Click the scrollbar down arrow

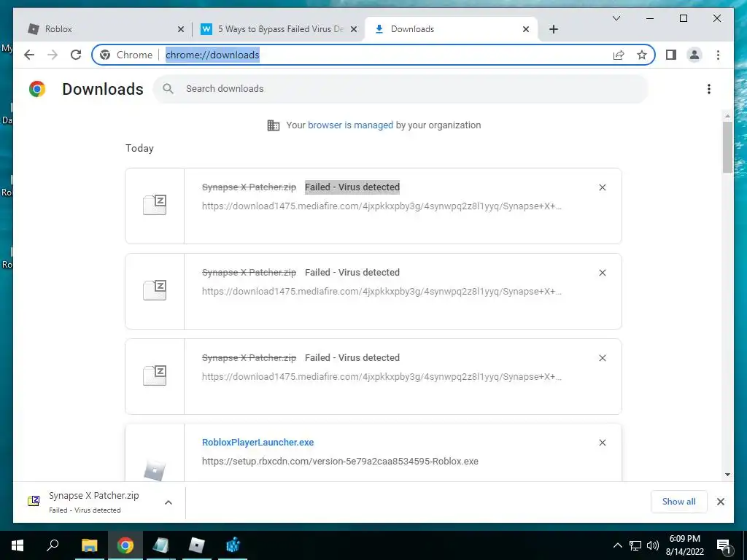[x=727, y=474]
